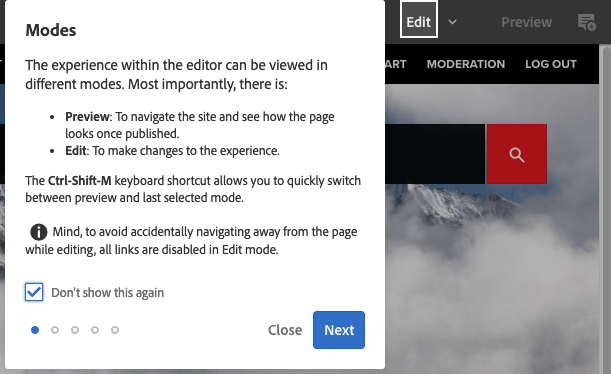
Task: Click the Next button in Modes dialog
Action: 339,330
